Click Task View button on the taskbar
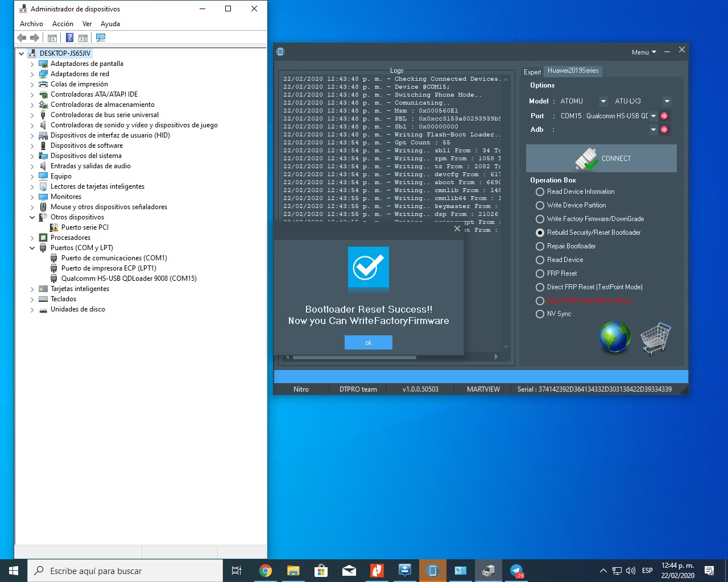 click(x=237, y=571)
